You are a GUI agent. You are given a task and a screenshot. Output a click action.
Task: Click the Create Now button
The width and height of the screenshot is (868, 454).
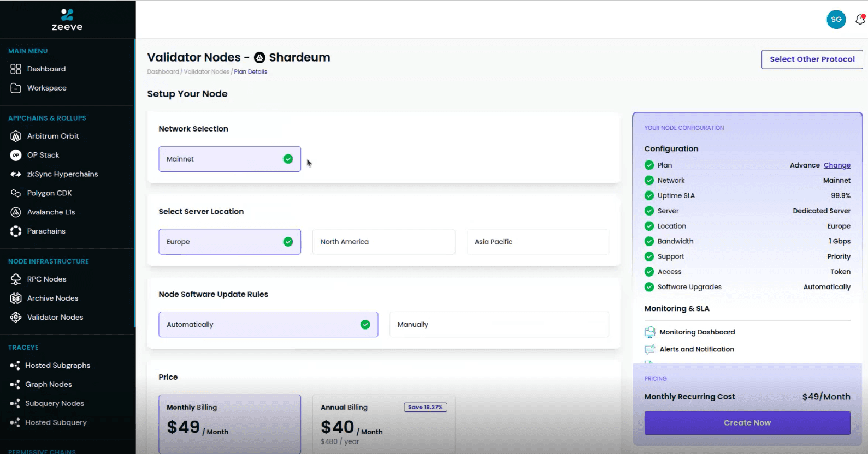747,423
